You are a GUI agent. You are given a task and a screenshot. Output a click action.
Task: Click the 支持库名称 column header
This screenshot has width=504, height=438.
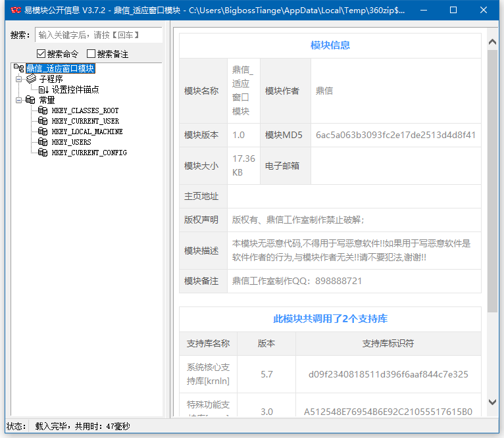point(209,343)
